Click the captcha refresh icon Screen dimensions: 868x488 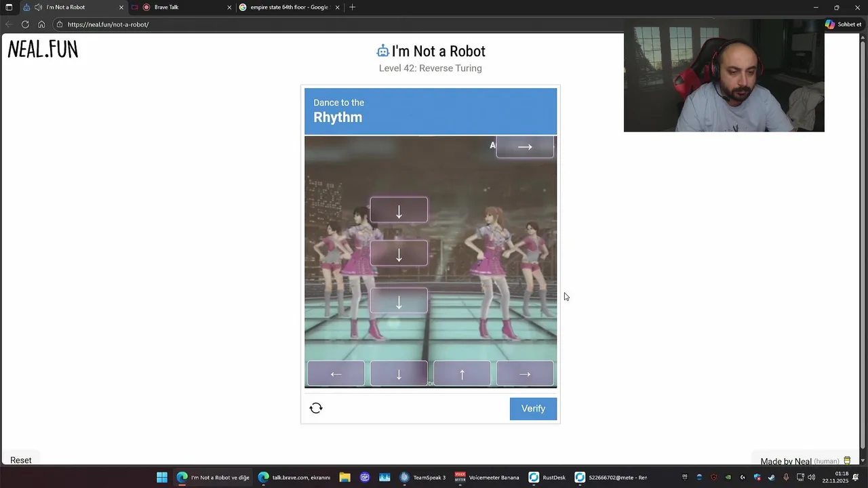click(x=316, y=408)
